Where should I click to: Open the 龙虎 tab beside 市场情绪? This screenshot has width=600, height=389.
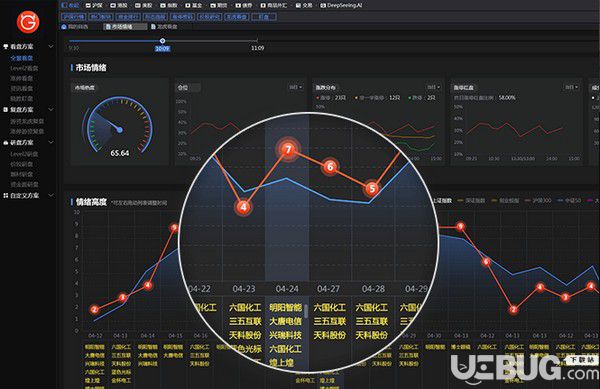(165, 27)
